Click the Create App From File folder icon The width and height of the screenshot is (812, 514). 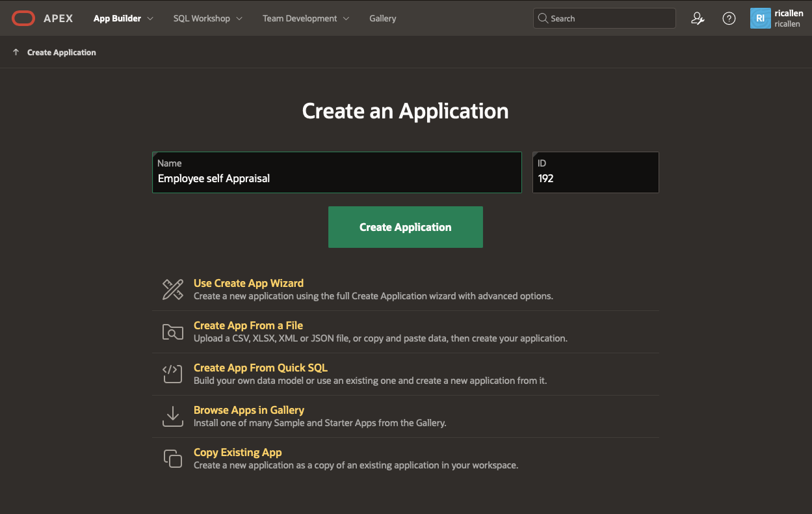(172, 332)
